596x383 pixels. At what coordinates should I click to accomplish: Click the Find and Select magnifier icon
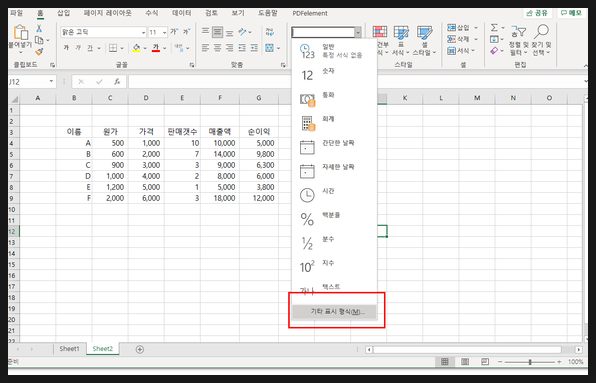coord(541,32)
